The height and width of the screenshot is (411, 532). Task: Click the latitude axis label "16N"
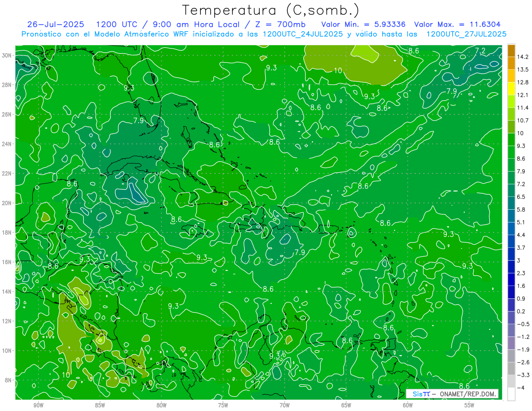pos(7,262)
